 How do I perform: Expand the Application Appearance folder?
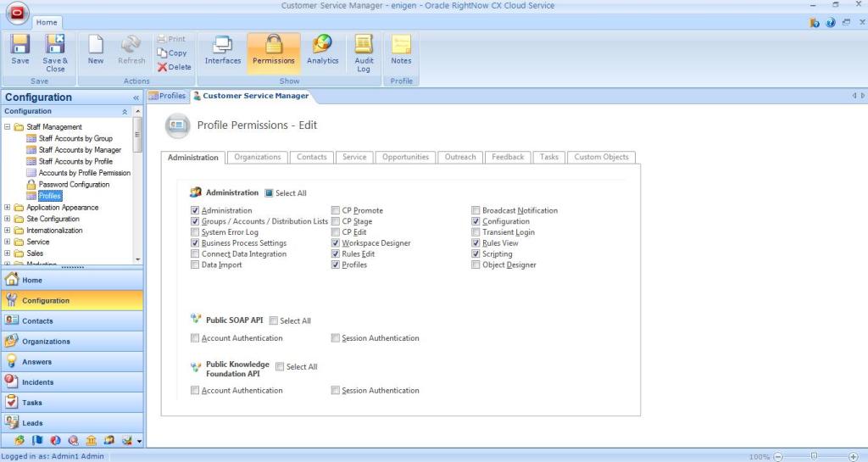(8, 208)
